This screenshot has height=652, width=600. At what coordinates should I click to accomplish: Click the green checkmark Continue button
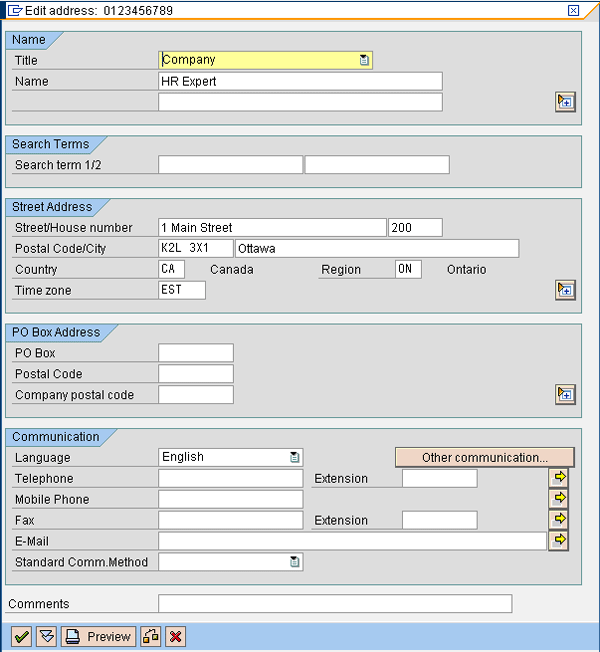tap(21, 636)
